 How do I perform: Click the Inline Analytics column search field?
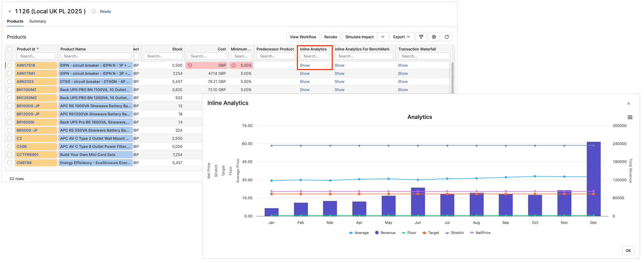coord(315,56)
